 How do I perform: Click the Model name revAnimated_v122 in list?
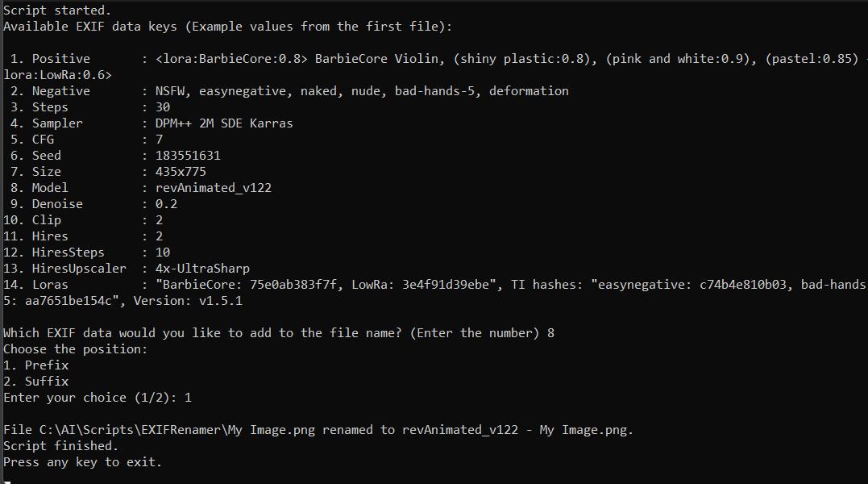[213, 188]
